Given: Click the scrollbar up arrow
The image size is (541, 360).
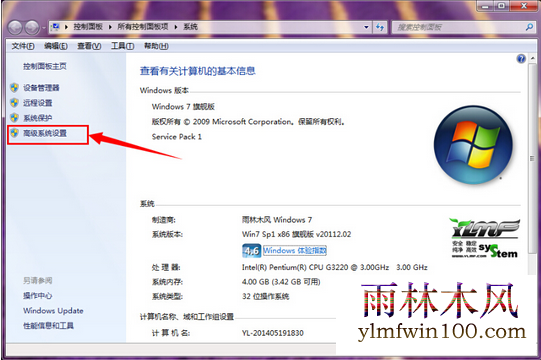Looking at the screenshot, I should coord(532,58).
